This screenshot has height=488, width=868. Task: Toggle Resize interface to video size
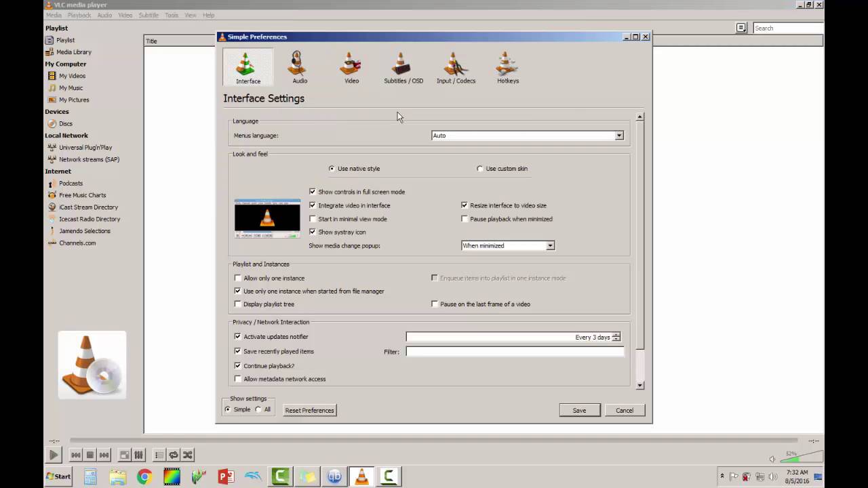tap(465, 205)
